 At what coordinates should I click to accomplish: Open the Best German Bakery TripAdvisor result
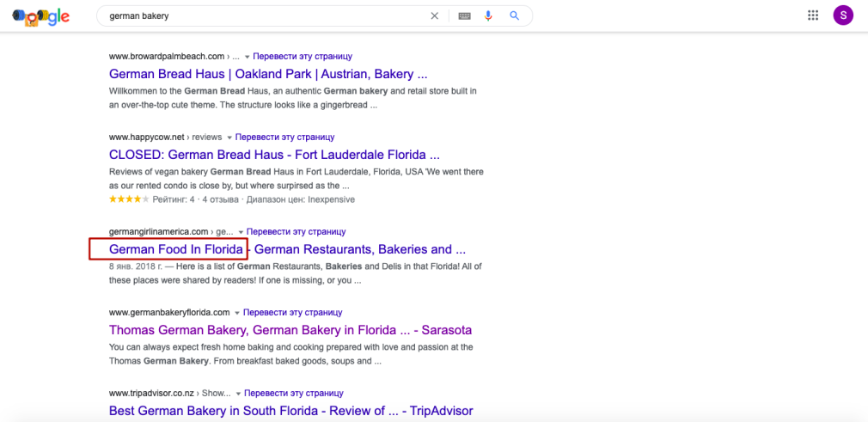(x=290, y=411)
